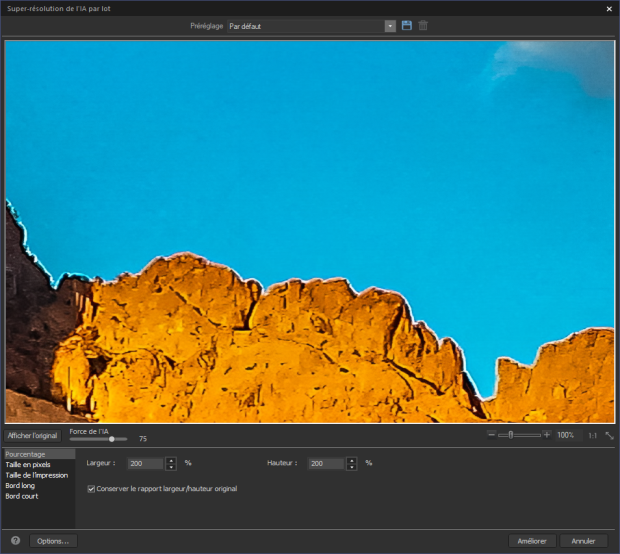This screenshot has width=620, height=554.
Task: Toggle Conserver le rapport largeur/hauteur original checkbox
Action: 91,488
